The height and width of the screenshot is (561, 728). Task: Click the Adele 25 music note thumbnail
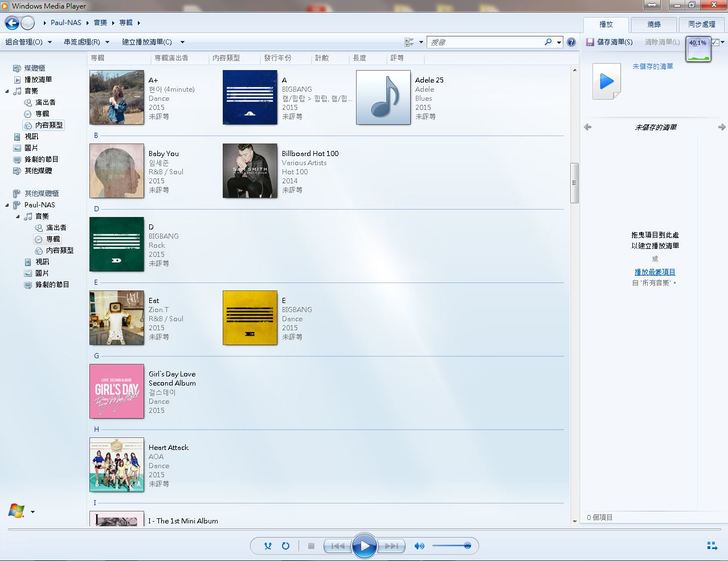pyautogui.click(x=383, y=98)
